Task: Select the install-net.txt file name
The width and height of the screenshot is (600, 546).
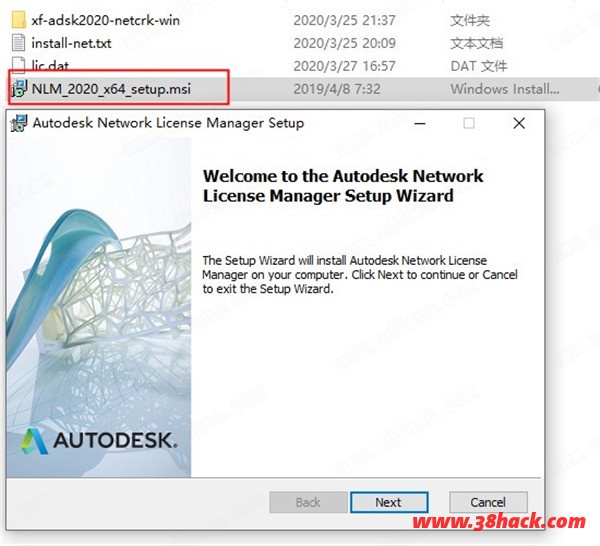Action: coord(71,43)
